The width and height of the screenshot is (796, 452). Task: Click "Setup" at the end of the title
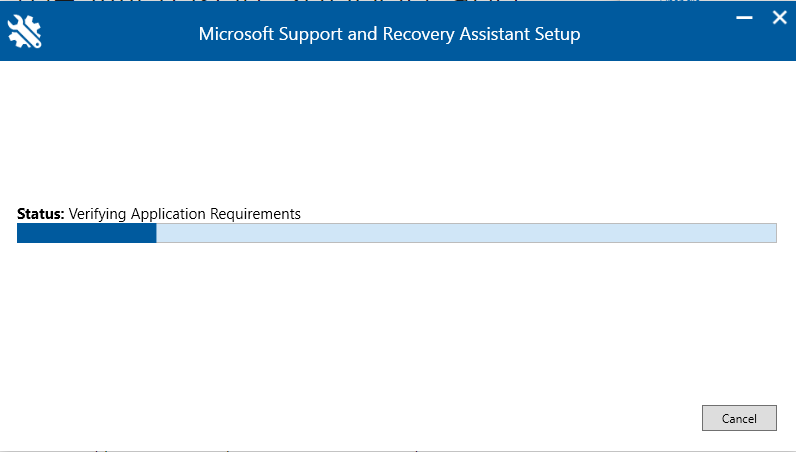(558, 34)
